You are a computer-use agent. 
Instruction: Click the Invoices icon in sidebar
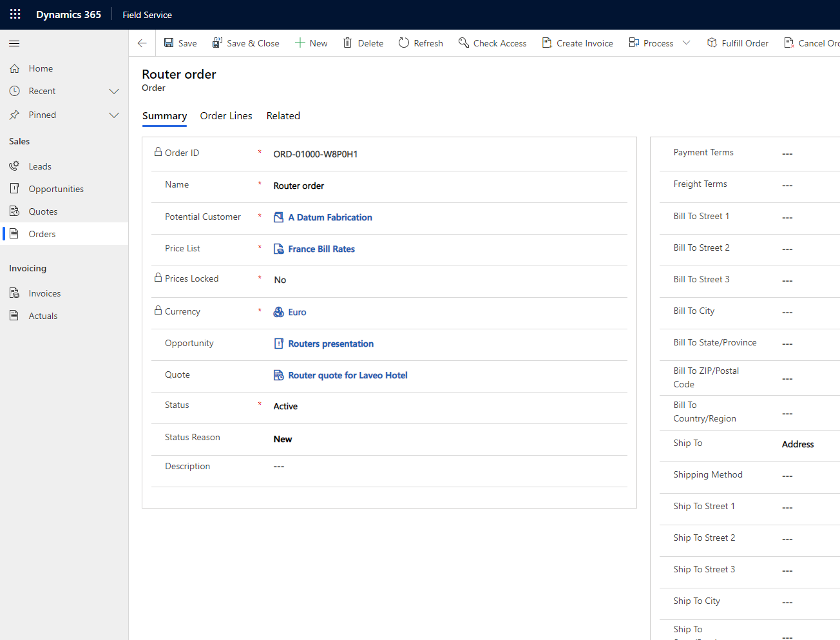point(14,293)
